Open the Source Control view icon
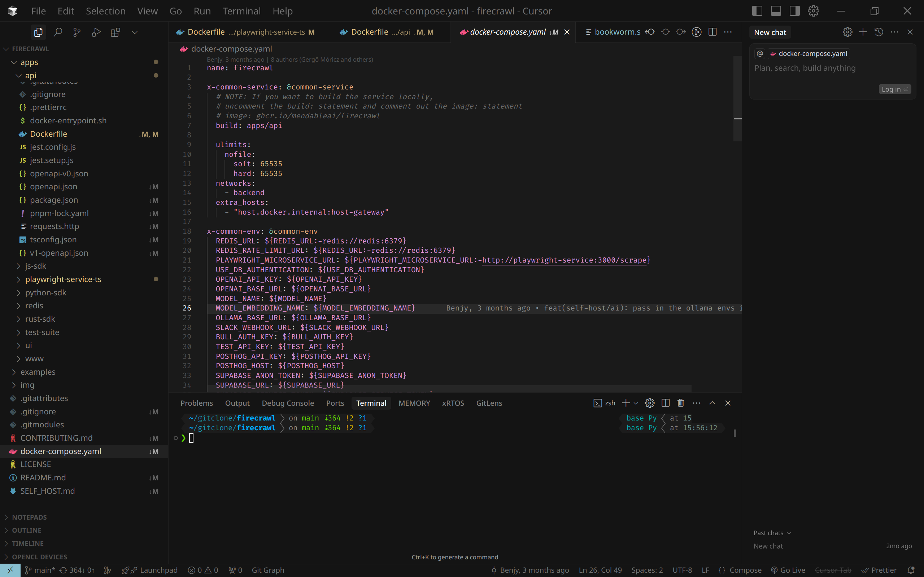The width and height of the screenshot is (924, 577). coord(77,32)
